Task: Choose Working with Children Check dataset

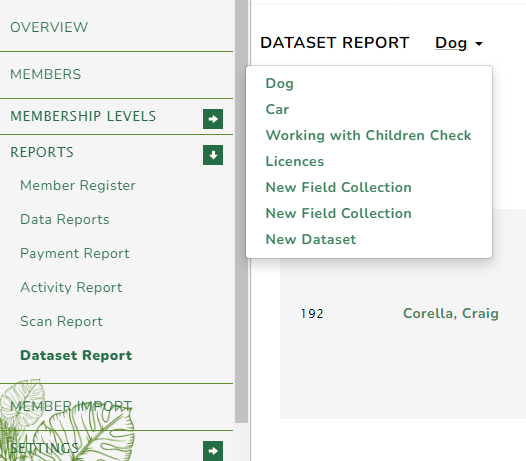Action: [x=369, y=135]
